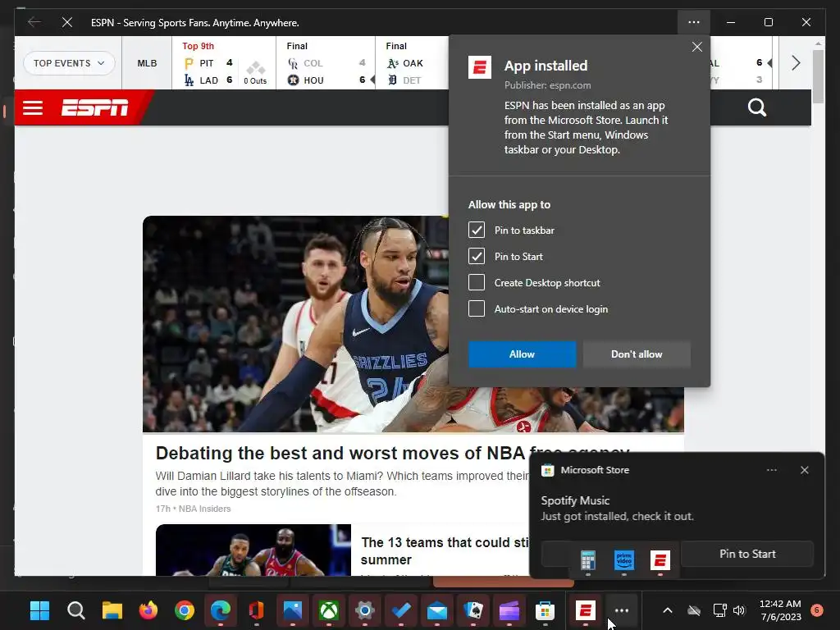Viewport: 840px width, 630px height.
Task: Go back using the title bar arrow
Action: pos(34,22)
